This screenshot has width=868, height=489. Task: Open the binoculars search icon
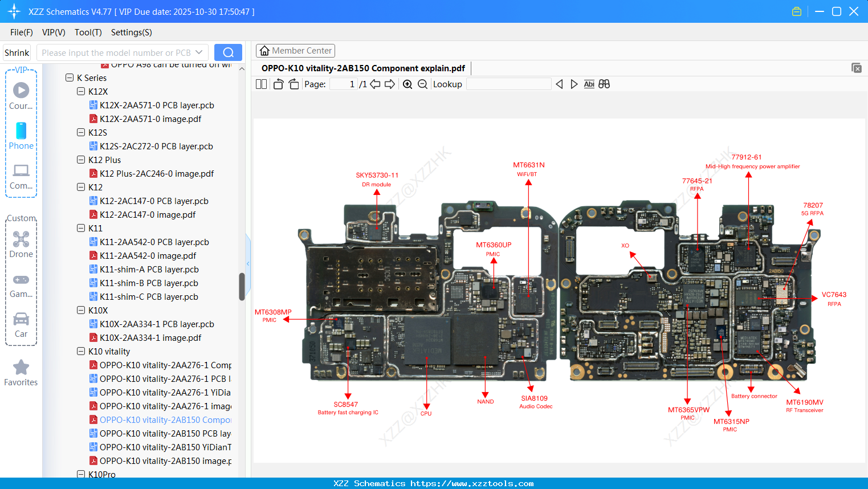point(604,84)
